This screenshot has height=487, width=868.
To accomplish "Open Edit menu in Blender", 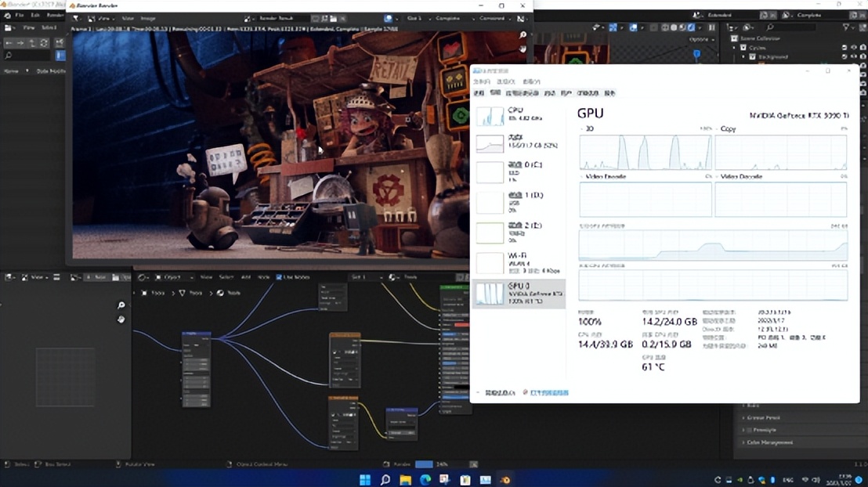I will (35, 16).
